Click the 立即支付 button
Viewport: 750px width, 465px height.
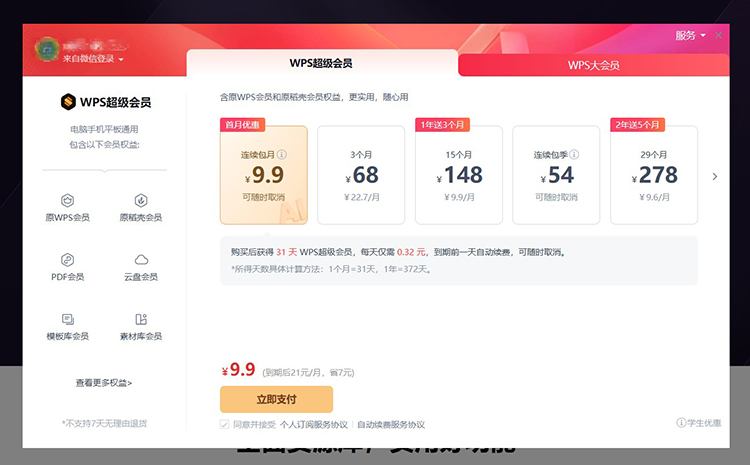(276, 399)
